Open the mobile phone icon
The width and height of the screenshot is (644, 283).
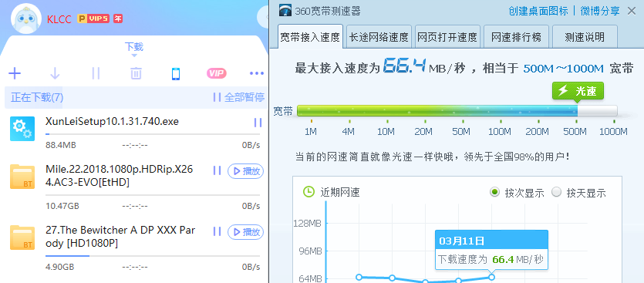pos(176,74)
